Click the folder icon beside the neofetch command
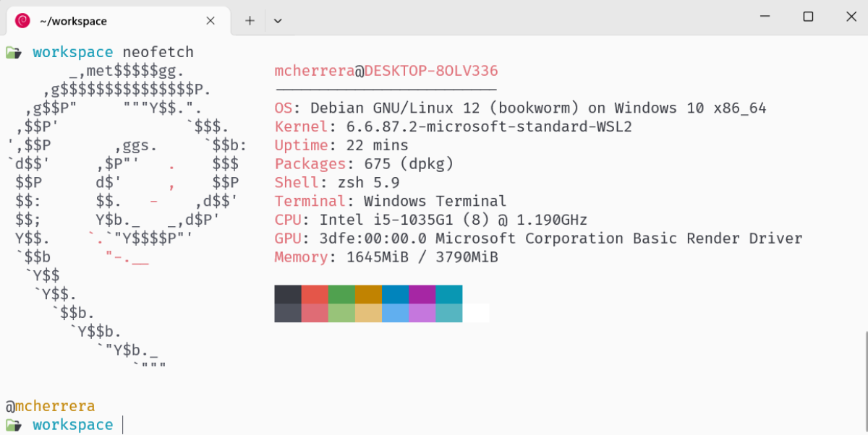868x435 pixels. pos(13,52)
